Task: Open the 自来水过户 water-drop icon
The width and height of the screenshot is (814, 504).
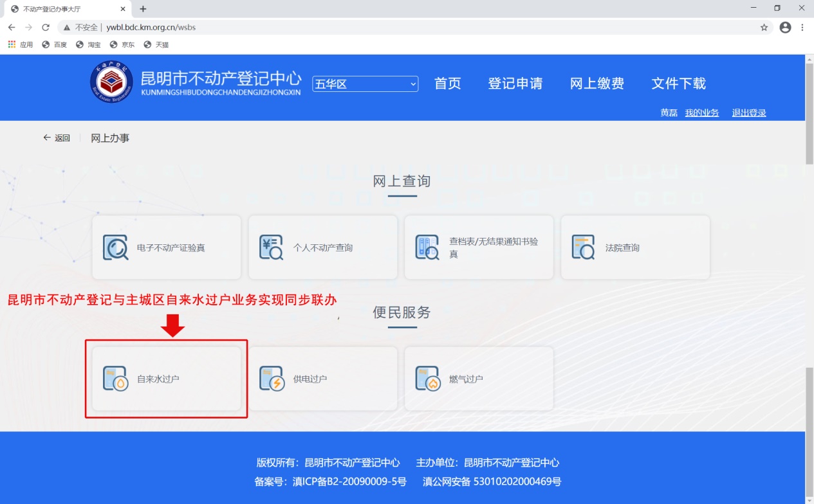Action: 116,379
